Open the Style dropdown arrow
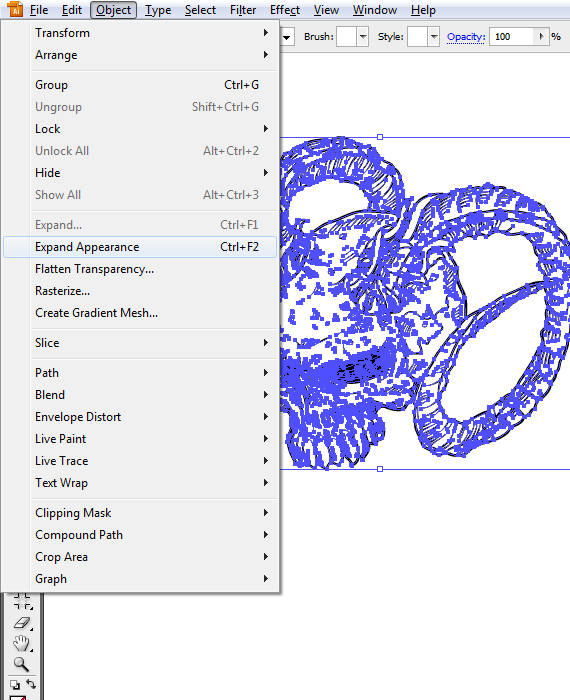The height and width of the screenshot is (700, 570). (x=434, y=37)
